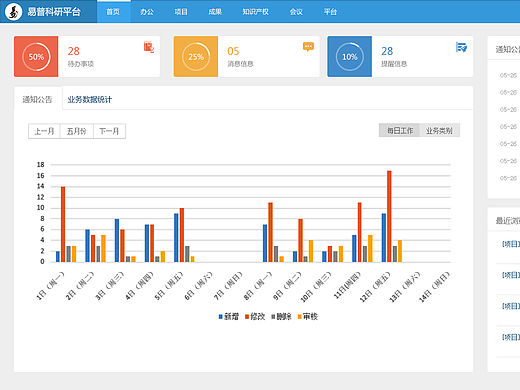Screen dimensions: 520x390
Task: Click the 待办事项 label text
Action: tap(81, 64)
